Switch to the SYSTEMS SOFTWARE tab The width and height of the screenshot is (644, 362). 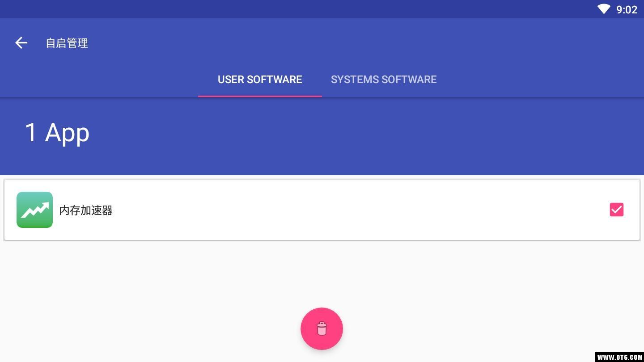(x=384, y=80)
